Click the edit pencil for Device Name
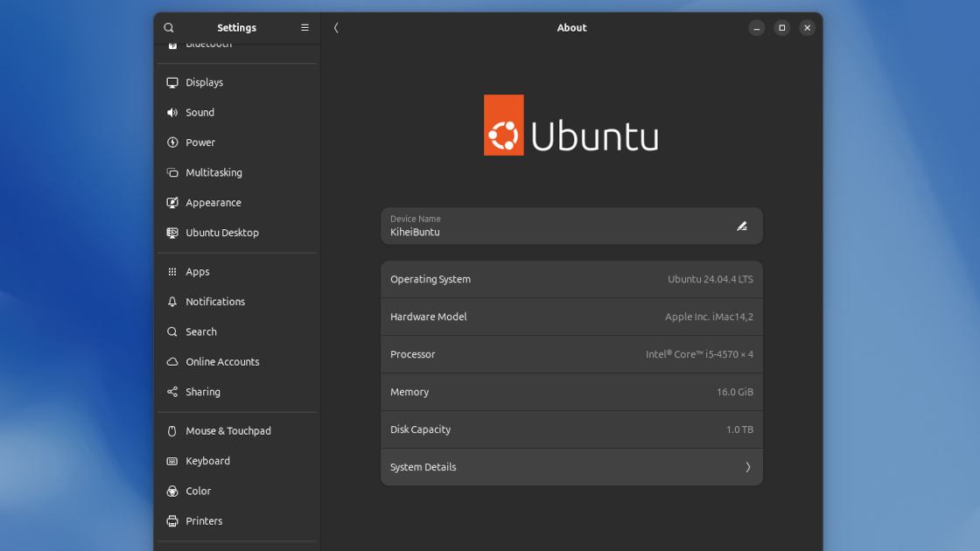 coord(742,226)
